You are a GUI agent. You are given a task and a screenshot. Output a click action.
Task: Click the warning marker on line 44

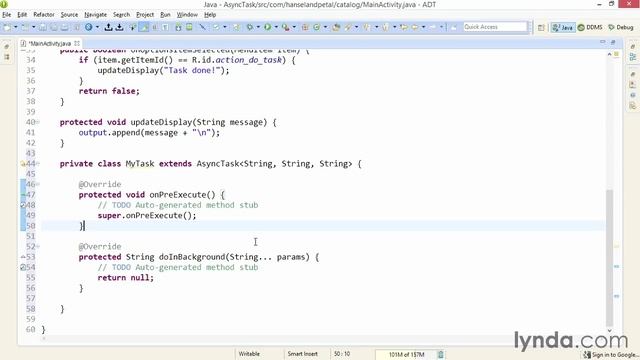(x=23, y=164)
